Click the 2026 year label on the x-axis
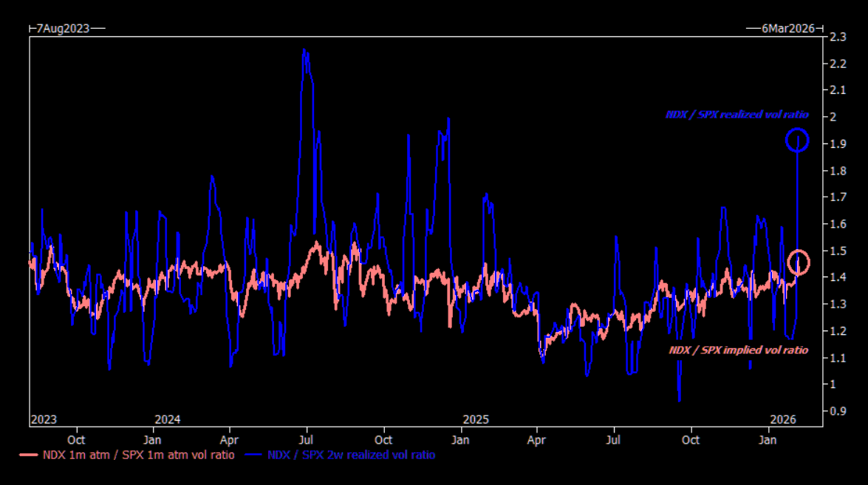 tap(782, 419)
